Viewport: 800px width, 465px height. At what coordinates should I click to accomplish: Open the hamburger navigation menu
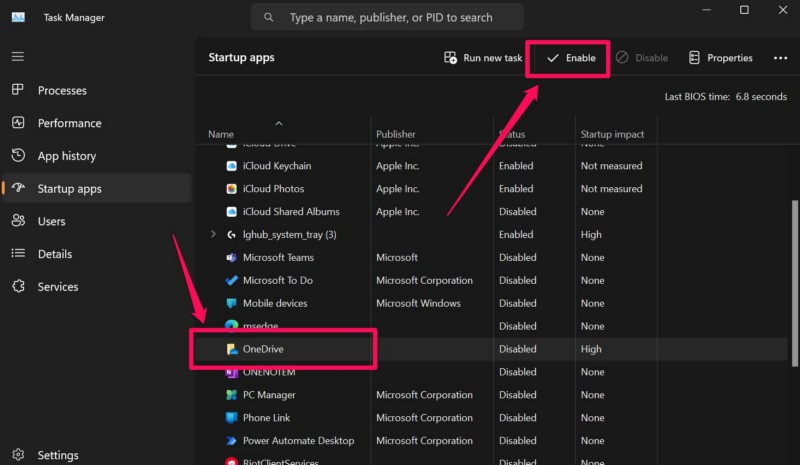point(18,57)
